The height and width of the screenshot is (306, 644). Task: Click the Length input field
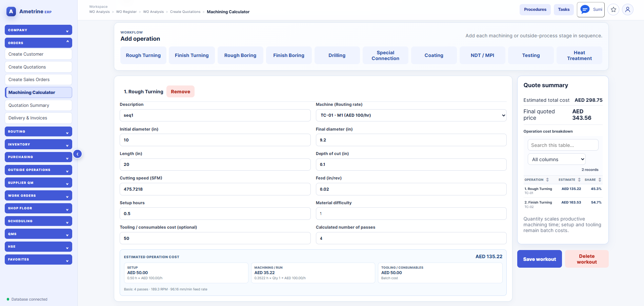tap(215, 165)
